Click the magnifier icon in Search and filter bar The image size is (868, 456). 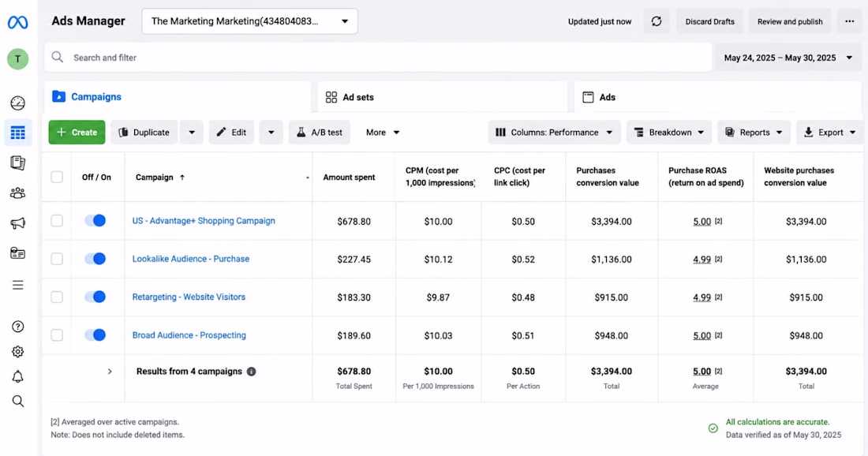(x=58, y=57)
